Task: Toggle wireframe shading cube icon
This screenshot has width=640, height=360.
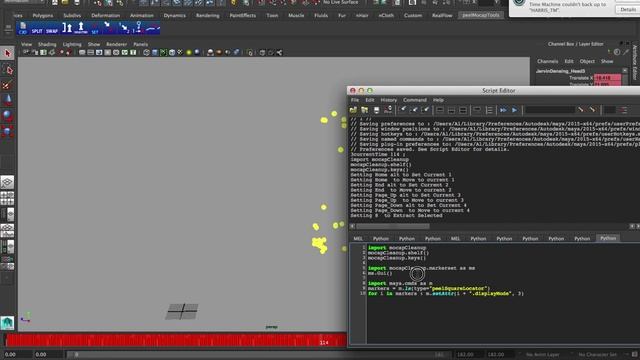Action: pos(146,53)
